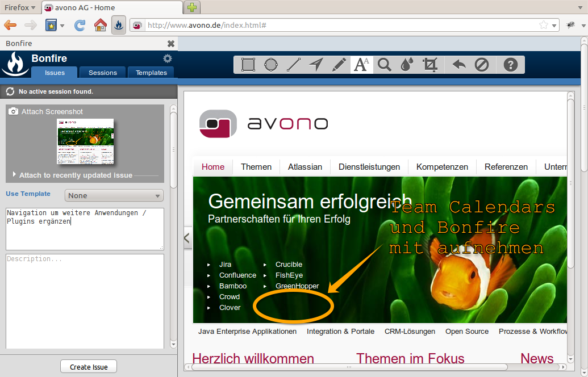Switch to the Templates tab
The width and height of the screenshot is (588, 377).
(151, 73)
